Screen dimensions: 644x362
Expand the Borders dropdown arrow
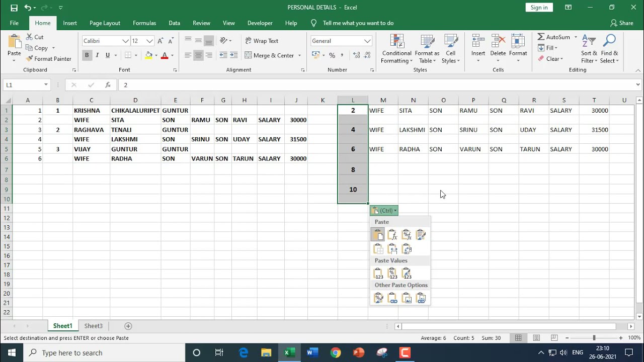137,55
